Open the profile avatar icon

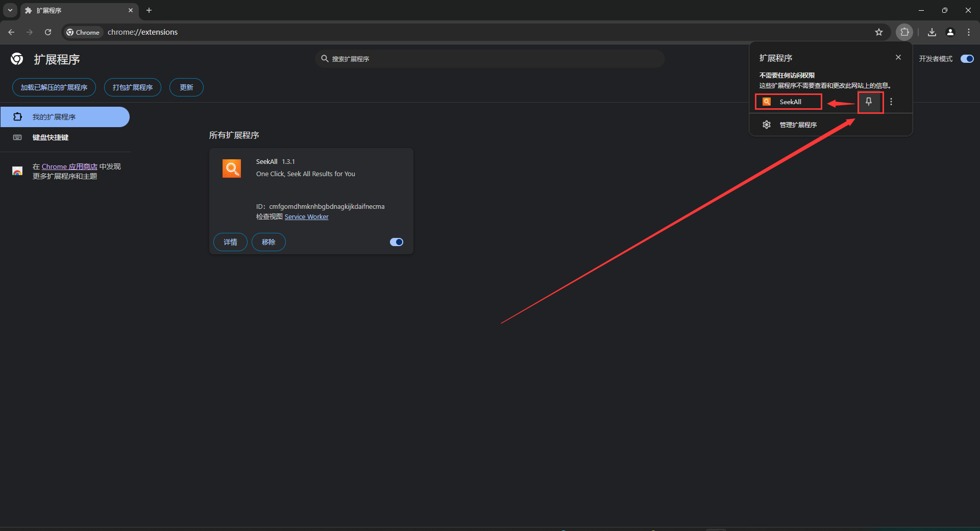(x=950, y=32)
